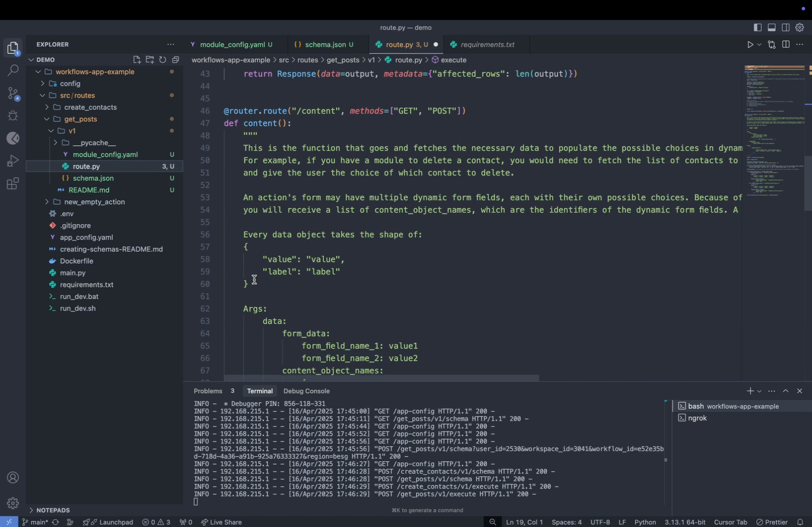This screenshot has width=812, height=527.
Task: Switch to module_config.yaml editor tab
Action: pyautogui.click(x=232, y=44)
